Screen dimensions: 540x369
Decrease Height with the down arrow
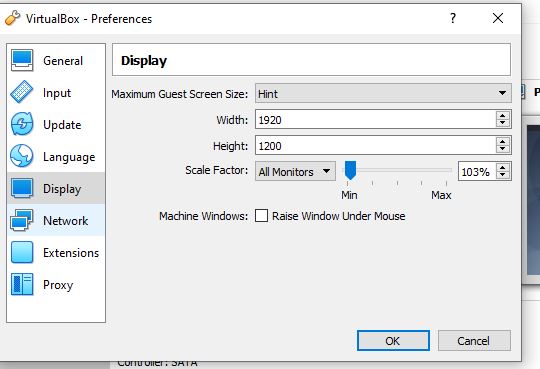click(x=503, y=149)
